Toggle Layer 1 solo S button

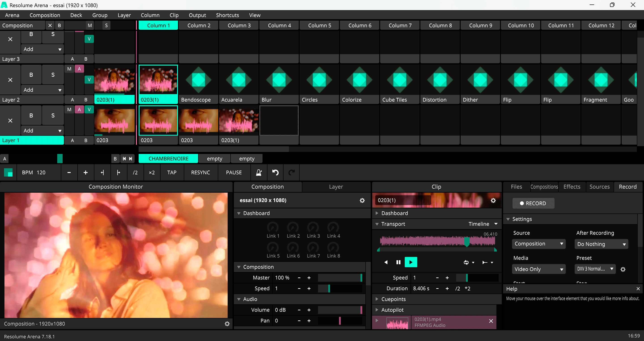tap(53, 116)
